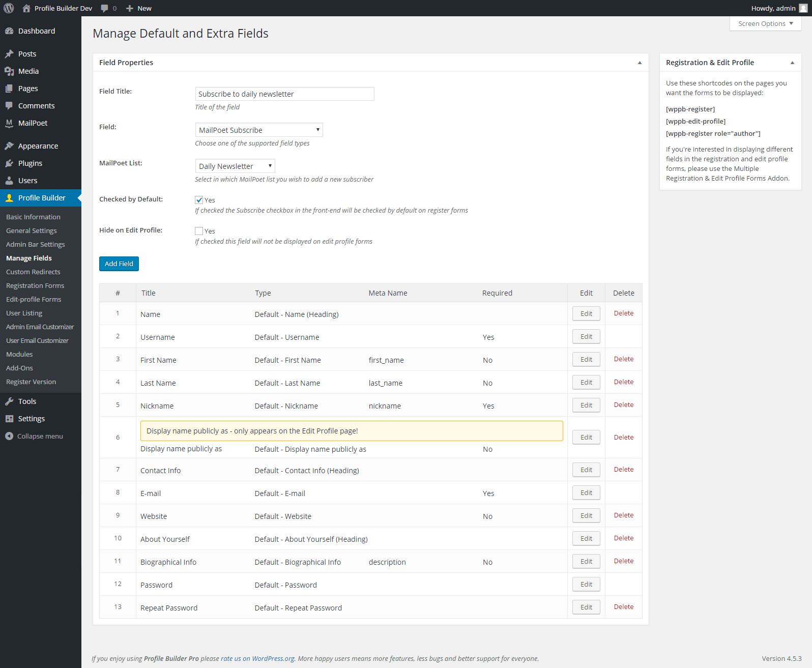Viewport: 812px width, 668px height.
Task: Open the Basic Information submenu item
Action: pos(33,217)
